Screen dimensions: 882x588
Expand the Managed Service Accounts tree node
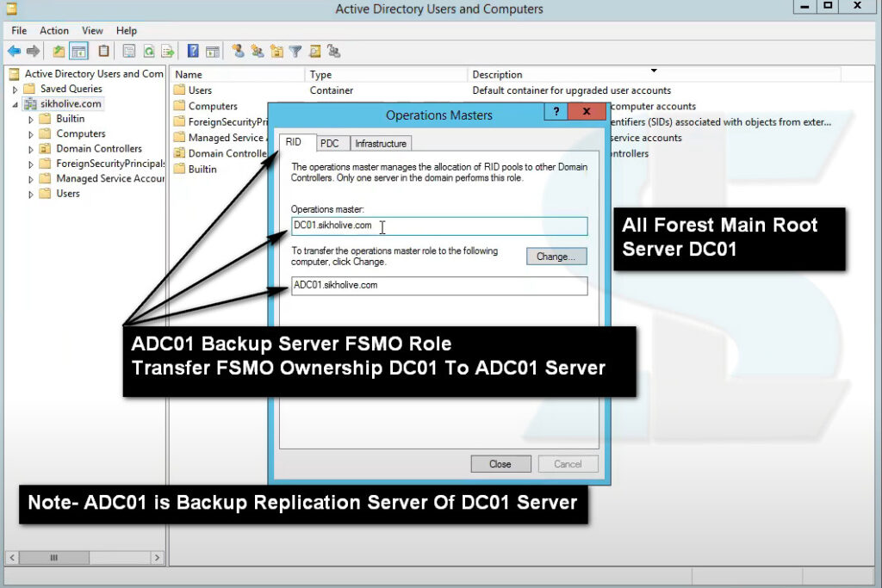point(31,179)
